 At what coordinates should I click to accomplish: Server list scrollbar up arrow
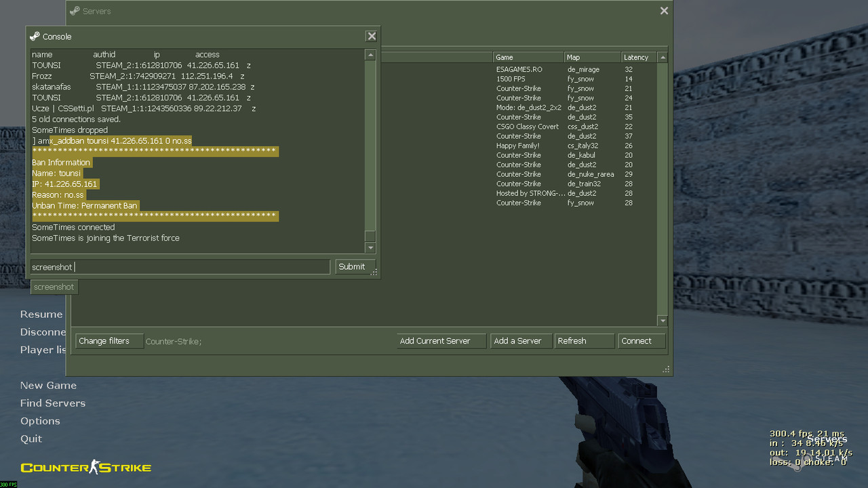coord(663,58)
